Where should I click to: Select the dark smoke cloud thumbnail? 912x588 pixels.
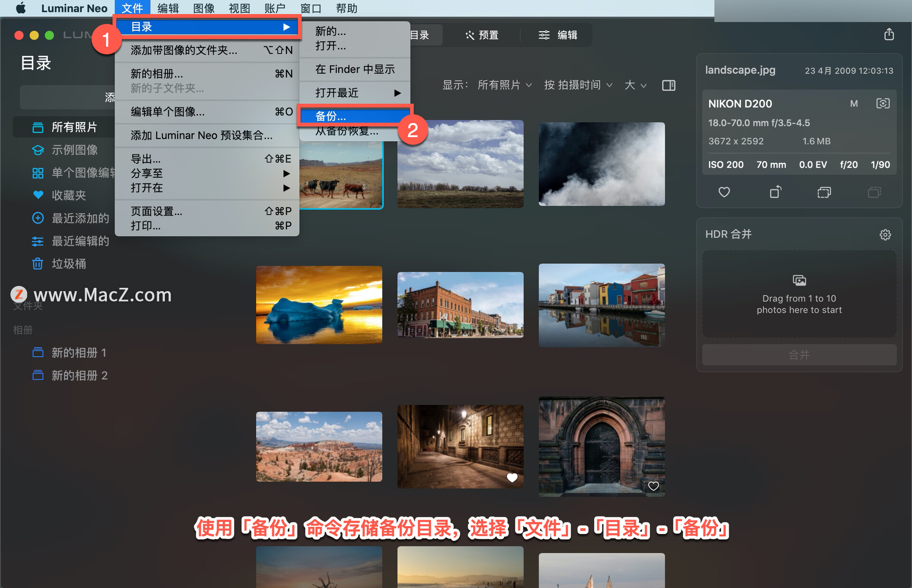coord(601,164)
